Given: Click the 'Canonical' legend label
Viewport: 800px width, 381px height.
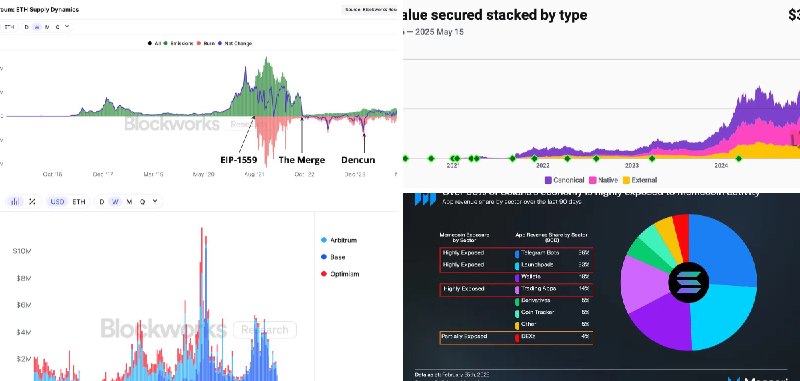Looking at the screenshot, I should pos(569,180).
